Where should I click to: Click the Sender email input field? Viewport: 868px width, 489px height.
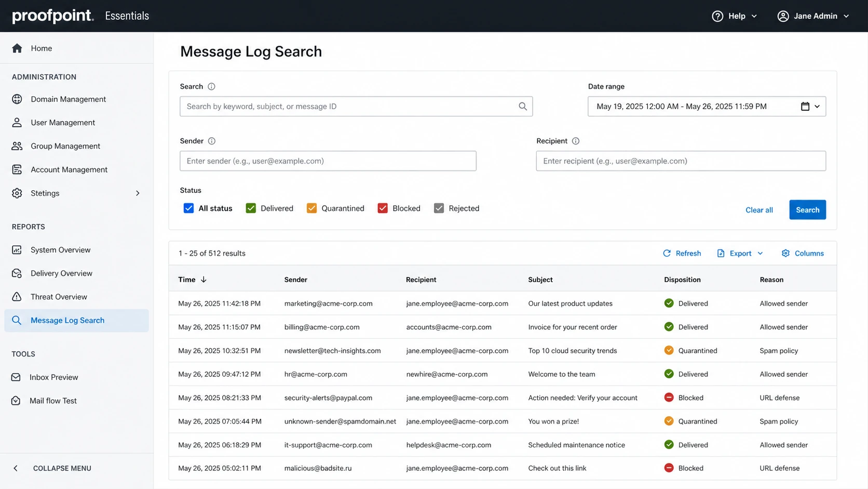coord(328,161)
